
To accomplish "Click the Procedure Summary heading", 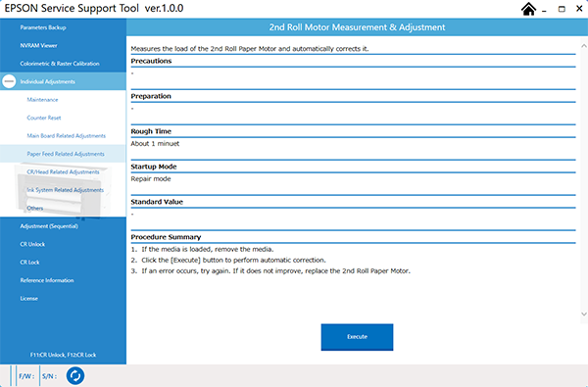I will click(x=166, y=237).
